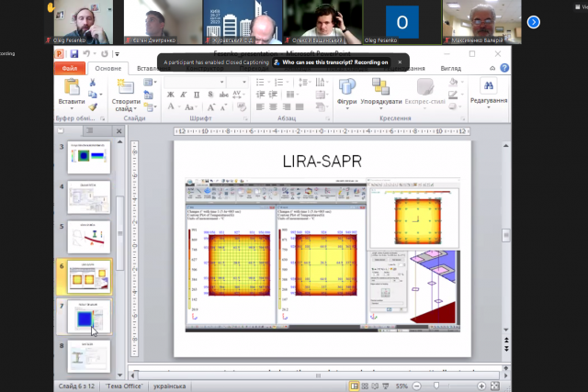Image resolution: width=588 pixels, height=392 pixels.
Task: Click the Increase Indent icon
Action: [273, 95]
